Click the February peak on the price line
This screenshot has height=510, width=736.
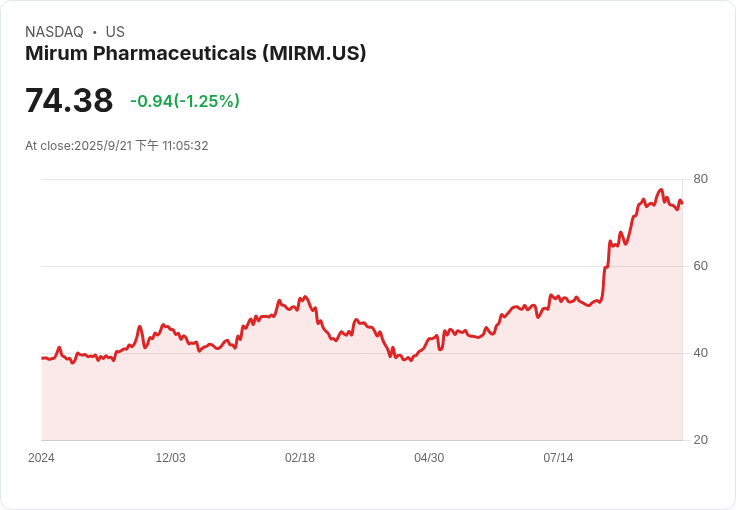click(x=305, y=297)
